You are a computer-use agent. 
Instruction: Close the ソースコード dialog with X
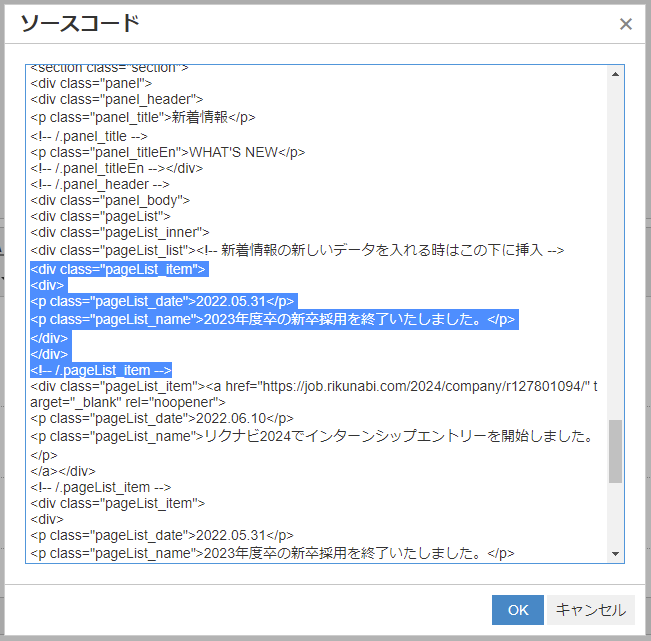(626, 24)
